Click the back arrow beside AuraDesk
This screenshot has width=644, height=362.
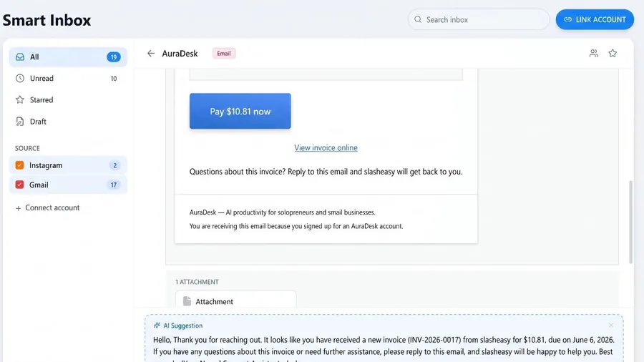pyautogui.click(x=151, y=54)
